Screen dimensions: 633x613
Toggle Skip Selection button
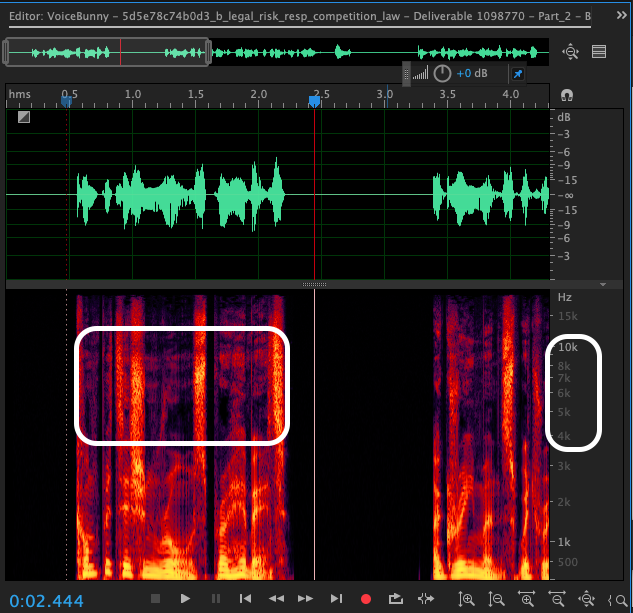click(x=427, y=598)
